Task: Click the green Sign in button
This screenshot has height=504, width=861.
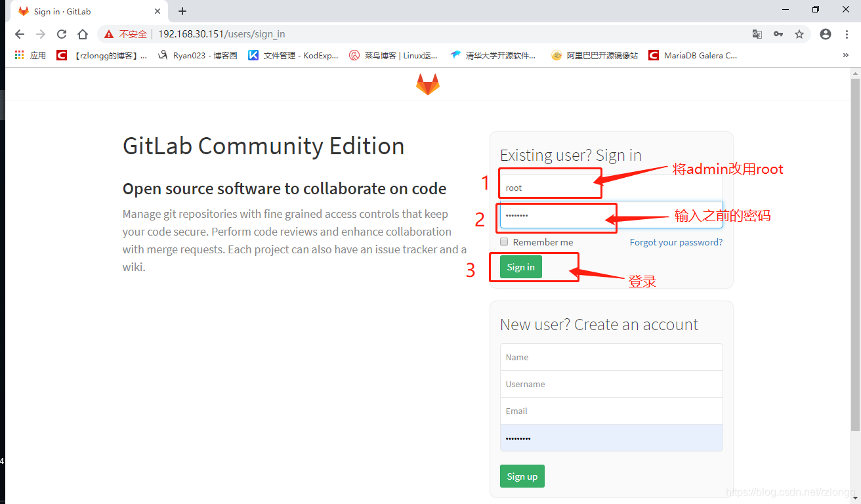Action: tap(521, 267)
